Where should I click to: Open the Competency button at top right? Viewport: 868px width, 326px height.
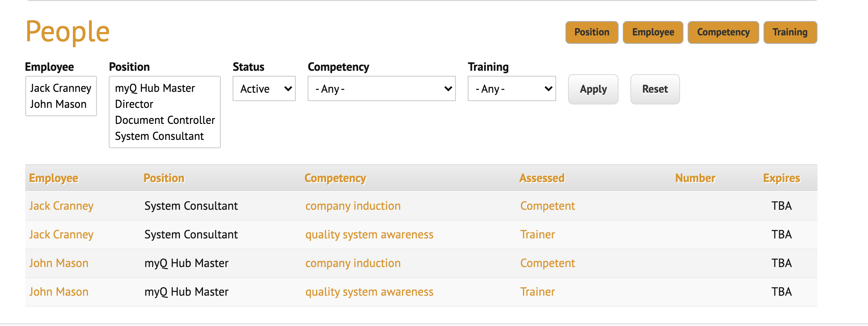click(723, 32)
